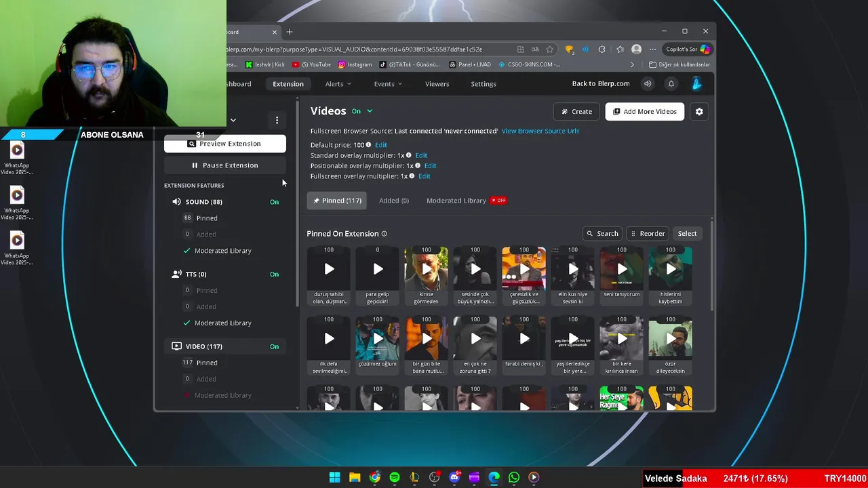Show Fullscreen overlay multiplier info icon
Image resolution: width=868 pixels, height=488 pixels.
tap(412, 176)
